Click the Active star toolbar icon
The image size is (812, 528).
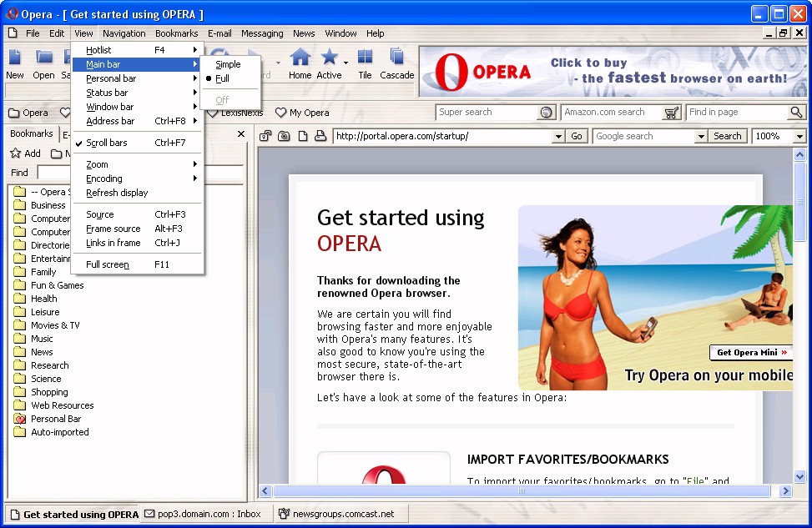tap(330, 57)
